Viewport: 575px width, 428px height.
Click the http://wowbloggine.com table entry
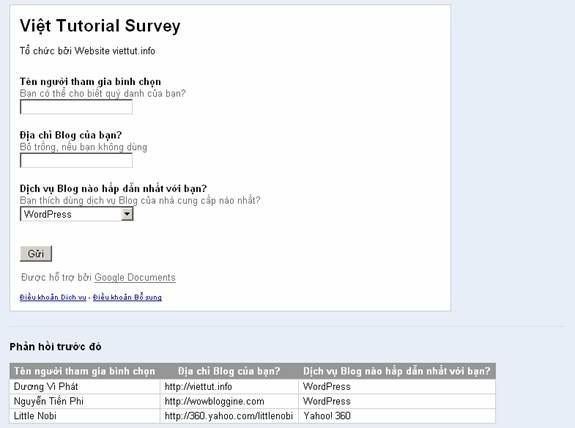coord(214,401)
